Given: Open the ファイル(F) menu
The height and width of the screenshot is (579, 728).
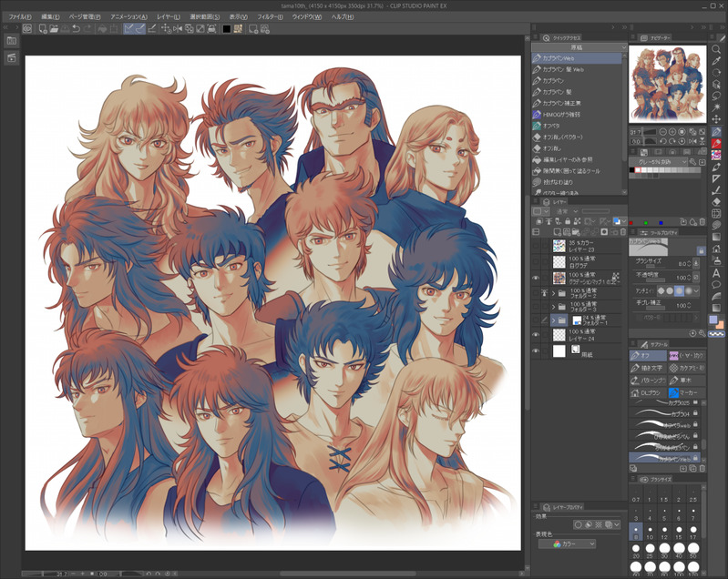Looking at the screenshot, I should coord(19,16).
